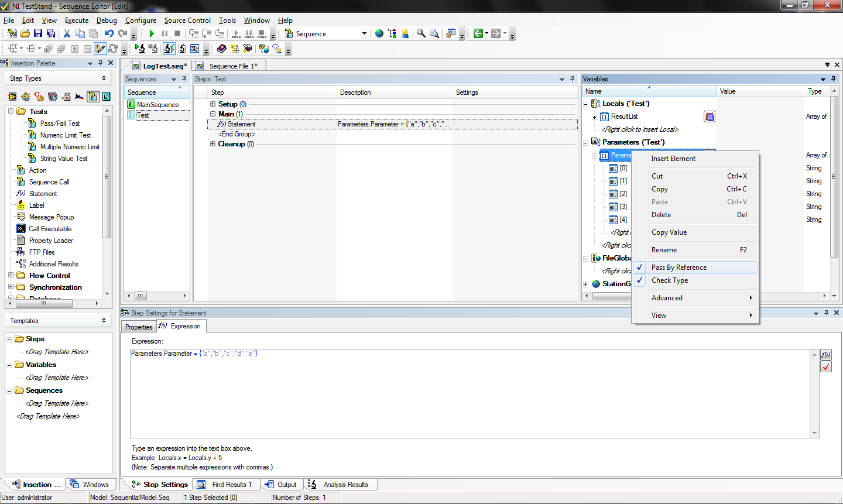The width and height of the screenshot is (843, 504).
Task: Expand the Setup step group
Action: coord(213,104)
